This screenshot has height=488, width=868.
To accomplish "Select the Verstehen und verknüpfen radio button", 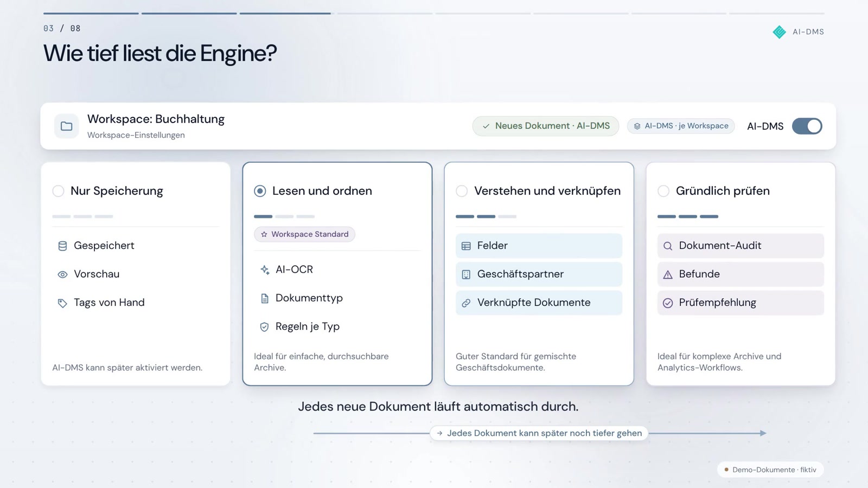I will tap(462, 191).
